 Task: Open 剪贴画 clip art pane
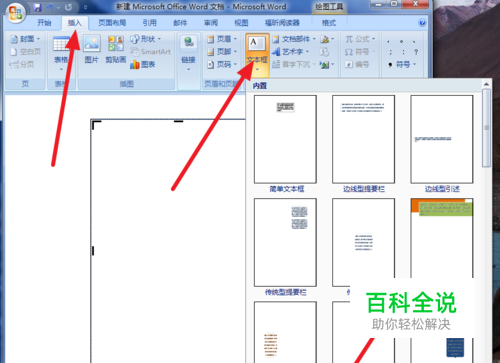coord(116,49)
